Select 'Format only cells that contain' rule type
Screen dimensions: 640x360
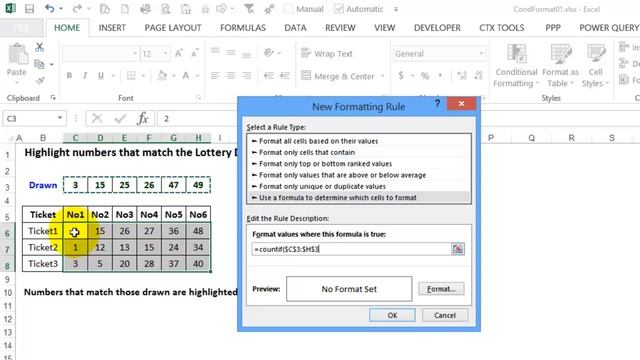coord(359,152)
